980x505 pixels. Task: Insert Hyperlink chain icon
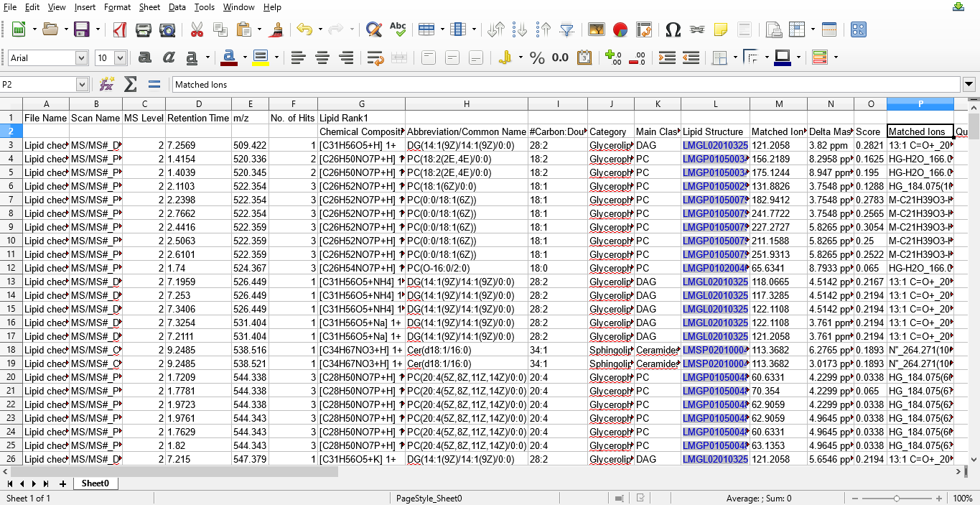point(697,29)
